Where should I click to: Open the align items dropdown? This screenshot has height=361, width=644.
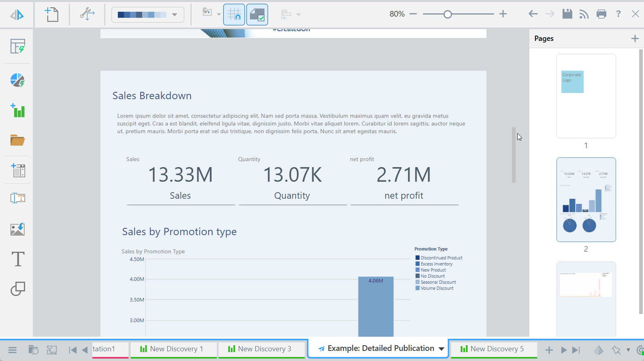click(291, 15)
